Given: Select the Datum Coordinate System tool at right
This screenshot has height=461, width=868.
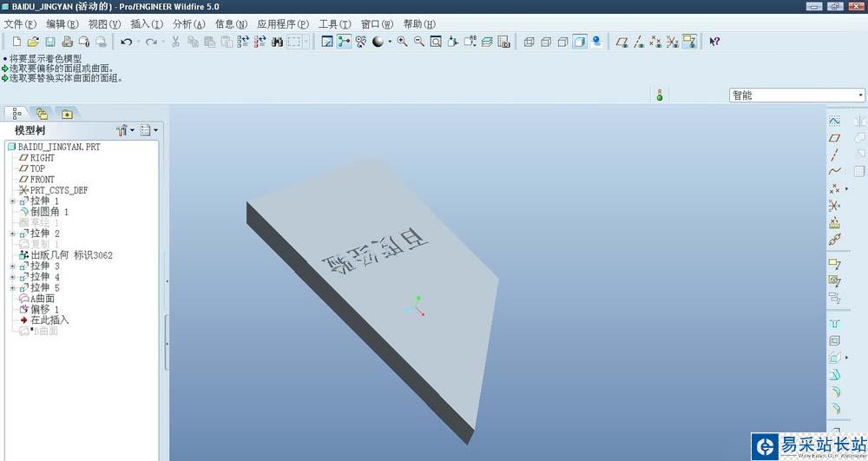Looking at the screenshot, I should pyautogui.click(x=834, y=206).
